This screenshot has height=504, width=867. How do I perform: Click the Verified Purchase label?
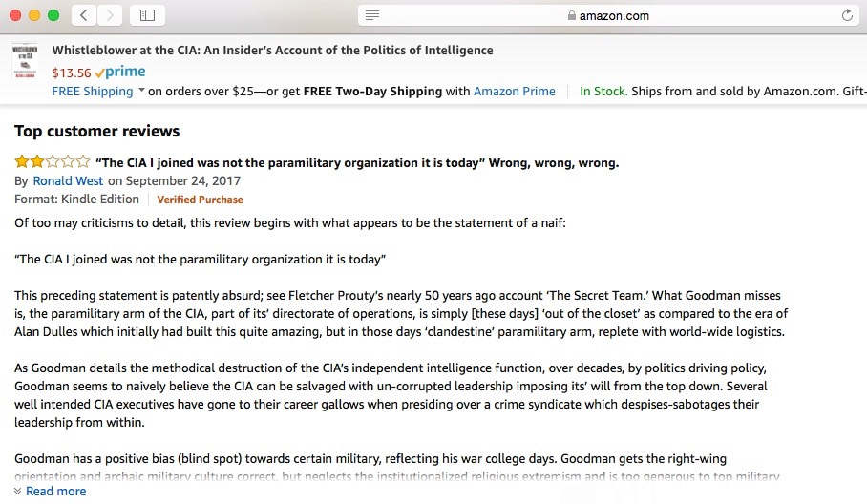[200, 199]
